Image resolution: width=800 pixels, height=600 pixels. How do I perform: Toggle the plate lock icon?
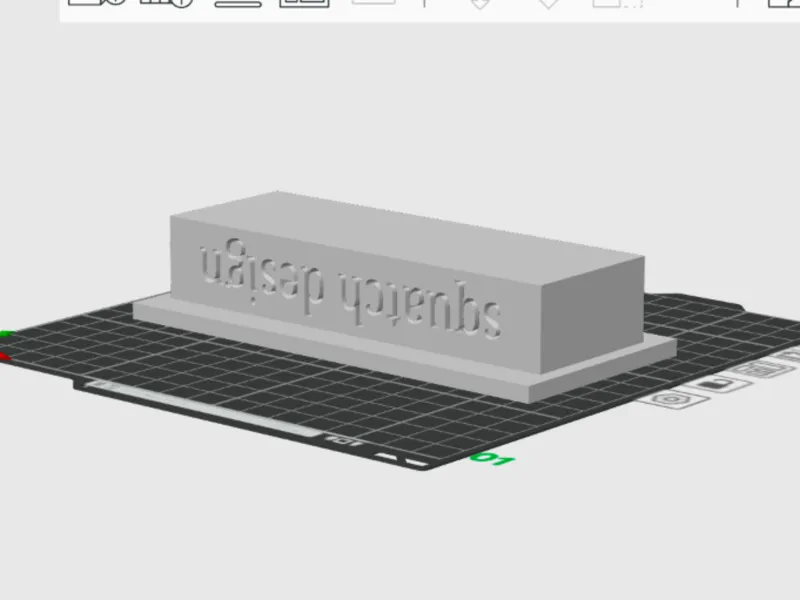pos(719,383)
